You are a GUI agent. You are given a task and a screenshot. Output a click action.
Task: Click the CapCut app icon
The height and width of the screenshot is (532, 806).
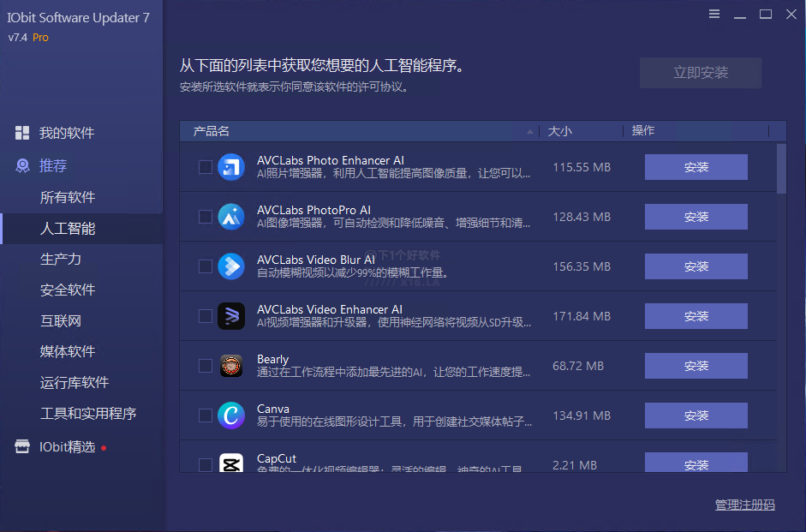point(230,463)
